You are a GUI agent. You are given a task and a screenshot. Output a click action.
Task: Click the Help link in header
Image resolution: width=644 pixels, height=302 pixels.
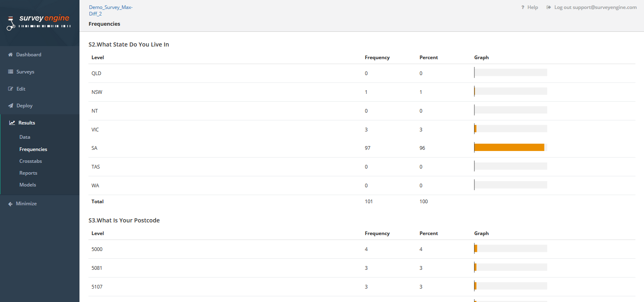coord(532,7)
